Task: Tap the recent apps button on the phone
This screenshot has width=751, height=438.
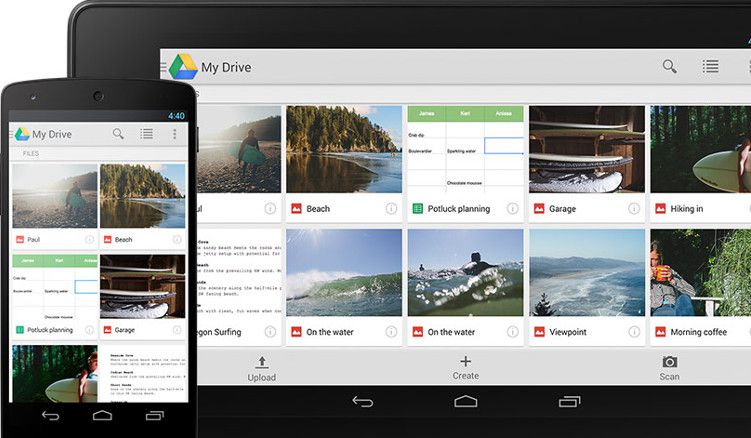Action: 154,415
